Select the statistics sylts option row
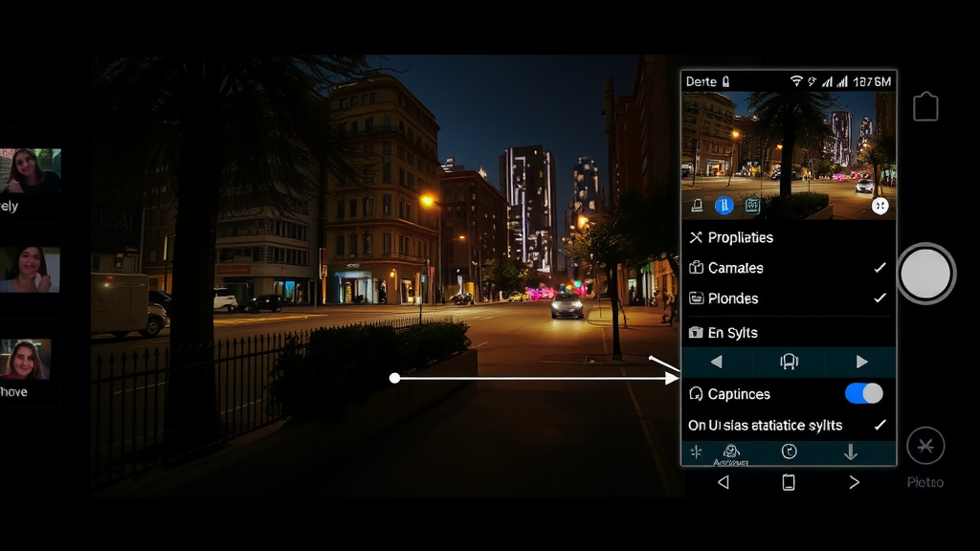This screenshot has height=551, width=980. click(766, 425)
